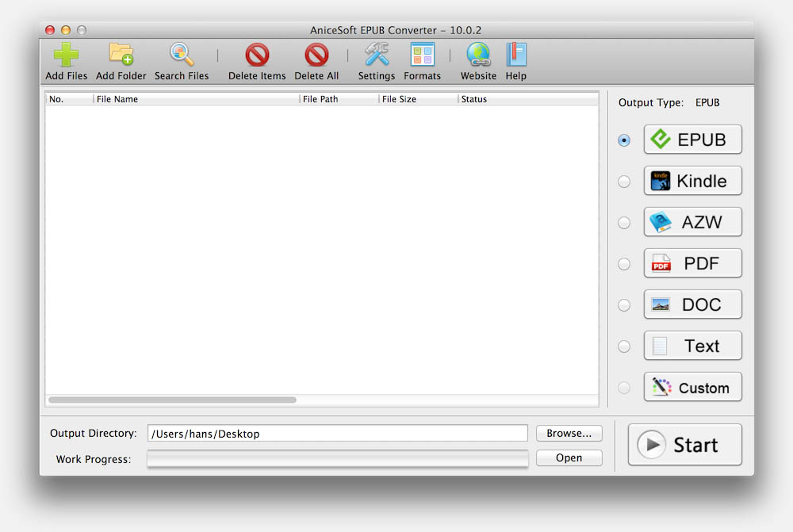Image resolution: width=793 pixels, height=532 pixels.
Task: Click the Status column header
Action: [527, 99]
